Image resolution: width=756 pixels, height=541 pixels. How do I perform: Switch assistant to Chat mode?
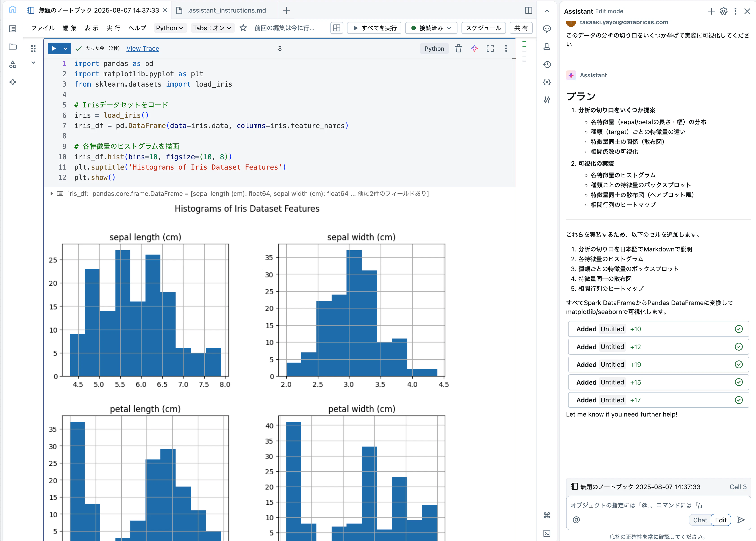point(700,520)
